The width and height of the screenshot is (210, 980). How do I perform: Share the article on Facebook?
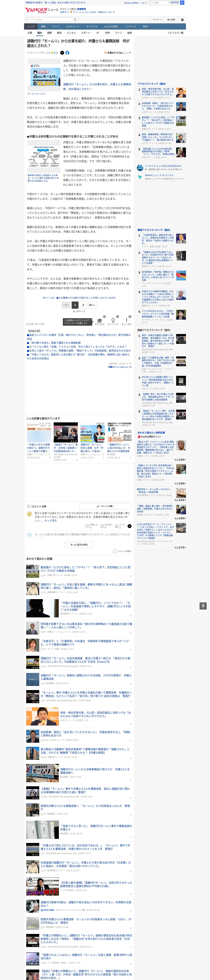67,53
